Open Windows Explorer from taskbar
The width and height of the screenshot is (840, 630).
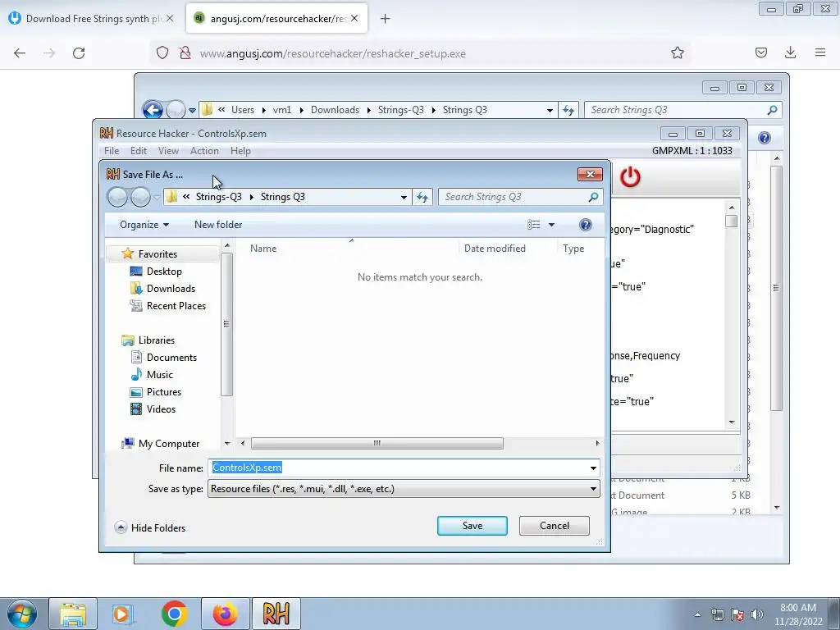coord(73,614)
